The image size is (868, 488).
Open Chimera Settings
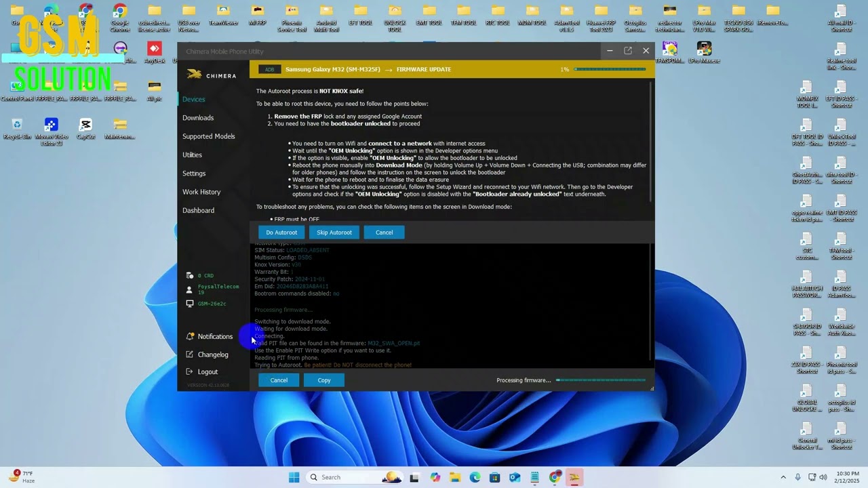[194, 174]
